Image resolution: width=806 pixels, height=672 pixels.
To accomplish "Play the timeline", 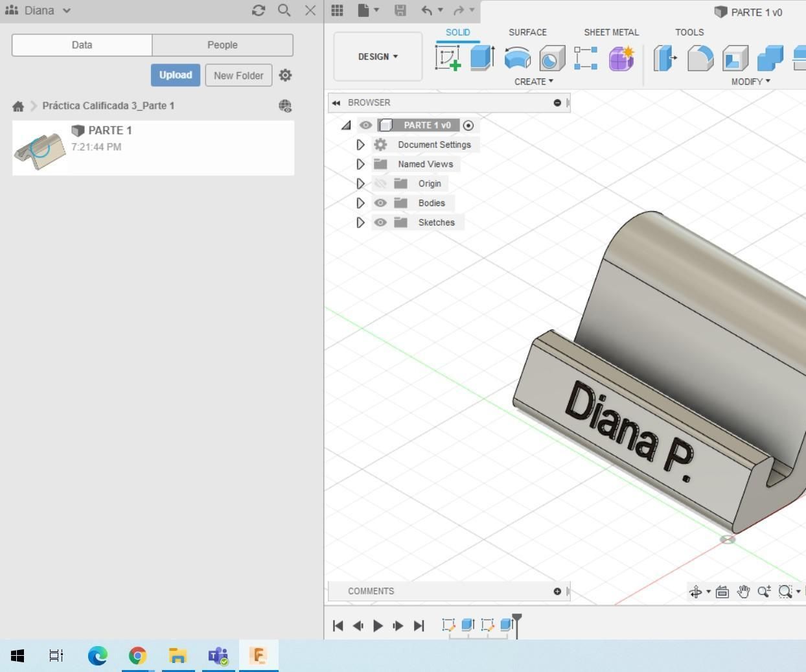I will [x=378, y=625].
